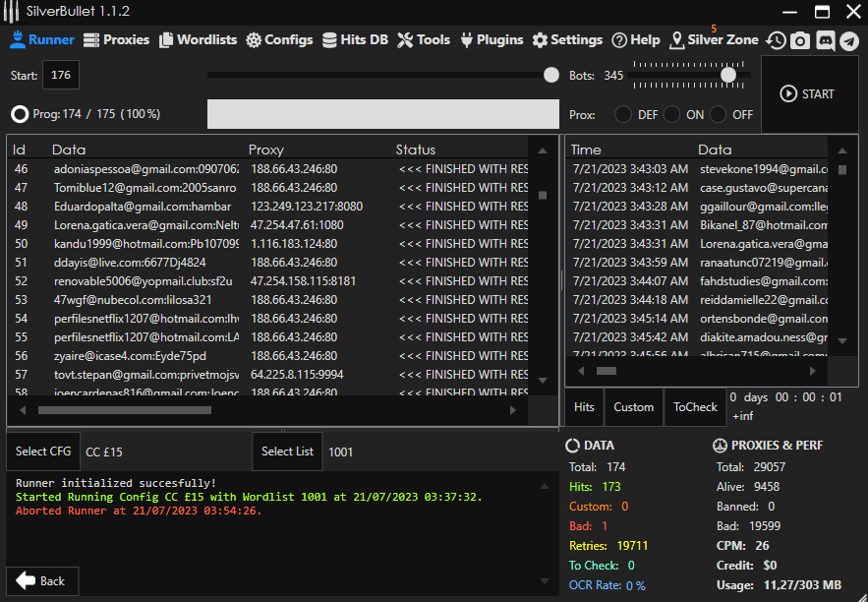The width and height of the screenshot is (868, 602).
Task: Open the Hits DB section
Action: tap(356, 40)
